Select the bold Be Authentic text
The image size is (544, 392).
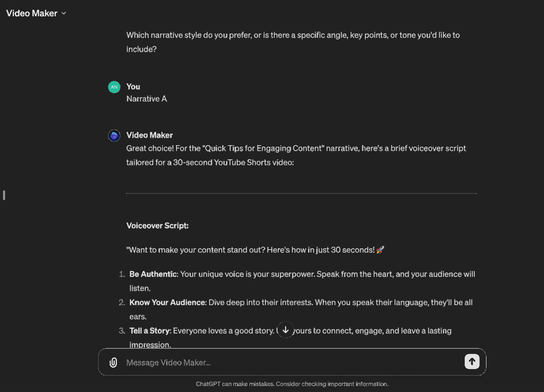[x=153, y=274]
